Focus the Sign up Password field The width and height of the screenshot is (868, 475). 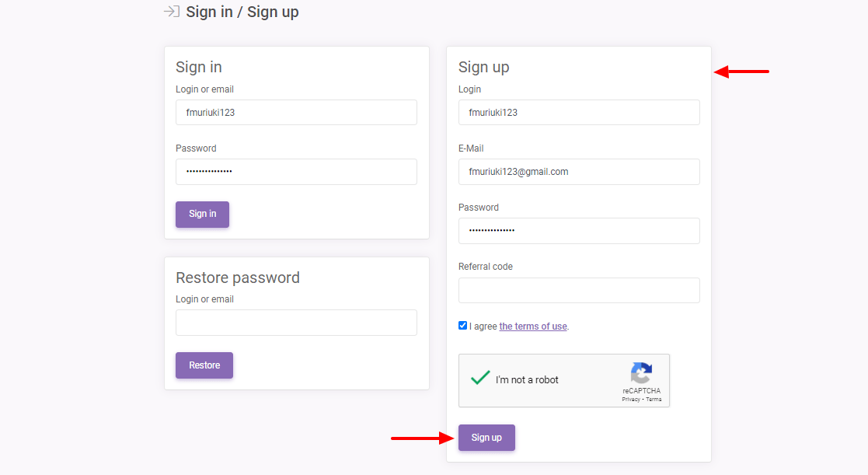[x=579, y=231]
